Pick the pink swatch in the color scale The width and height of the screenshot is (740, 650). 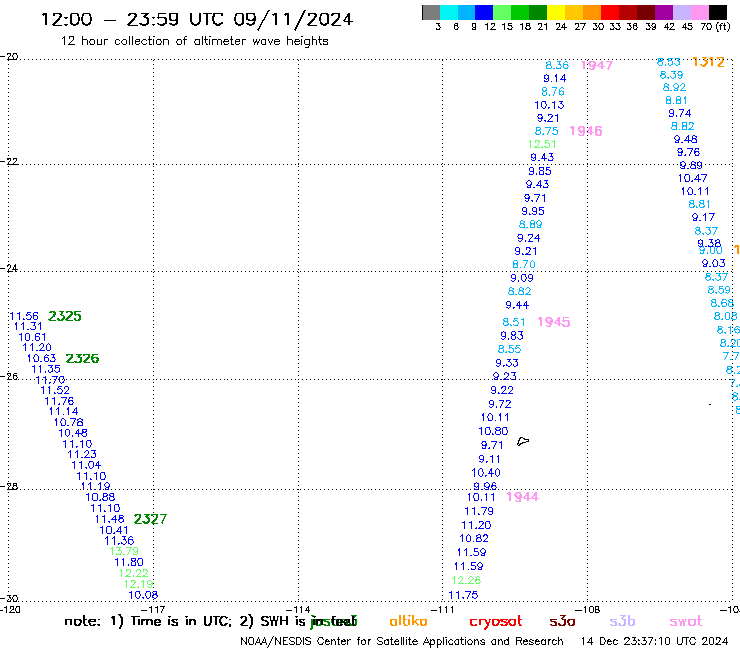(x=700, y=12)
